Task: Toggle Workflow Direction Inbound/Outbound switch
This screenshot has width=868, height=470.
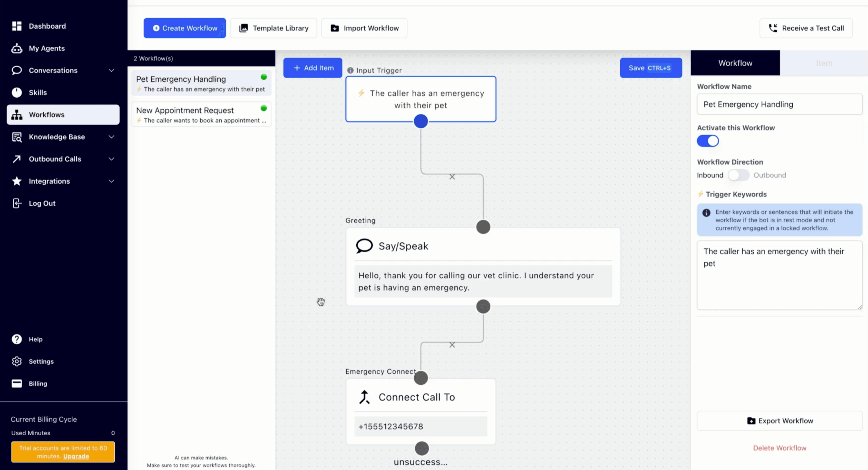Action: (738, 175)
